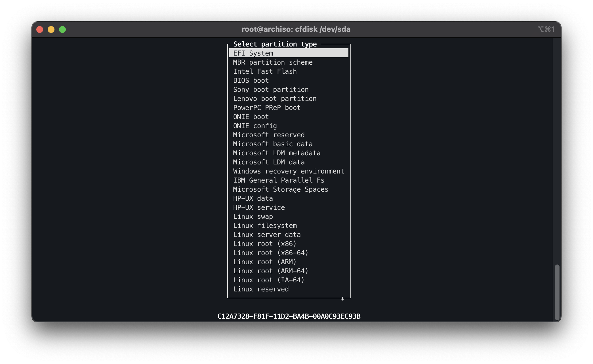Viewport: 593px width, 364px height.
Task: Choose HP-UX service entry
Action: (289, 207)
